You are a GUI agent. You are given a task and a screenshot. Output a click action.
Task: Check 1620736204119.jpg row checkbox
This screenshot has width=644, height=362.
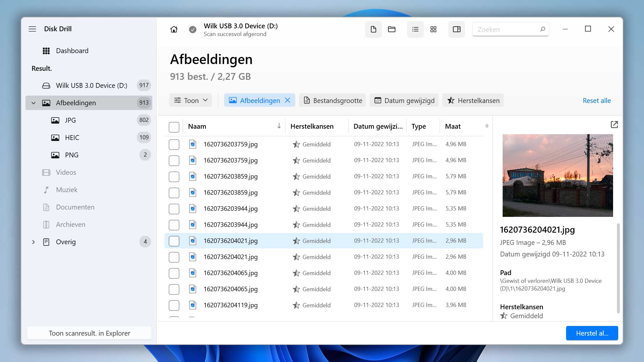click(x=174, y=305)
